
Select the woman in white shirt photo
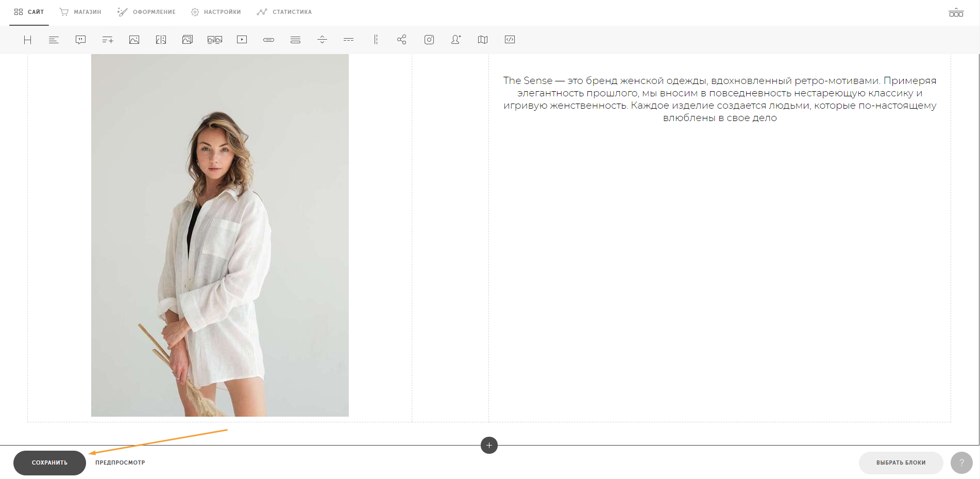pos(220,235)
